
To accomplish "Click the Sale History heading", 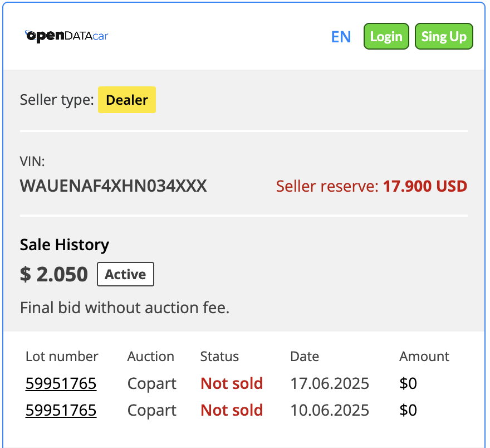I will click(65, 245).
